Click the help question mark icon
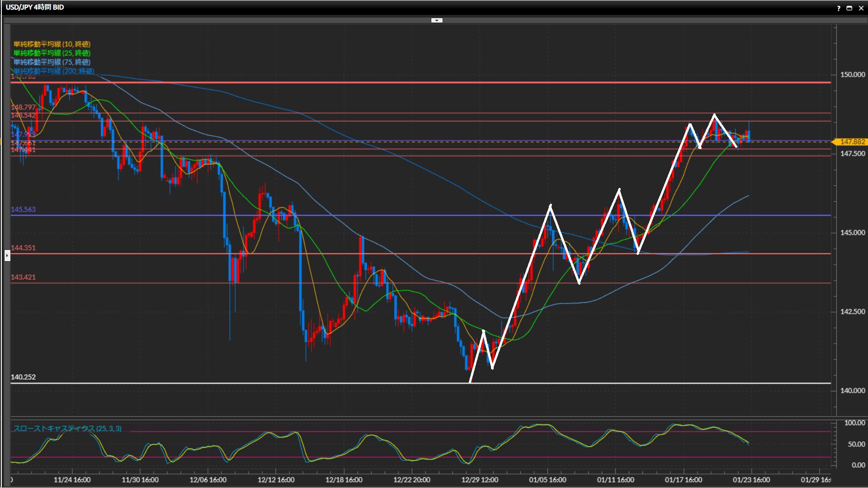The image size is (868, 488). point(839,8)
